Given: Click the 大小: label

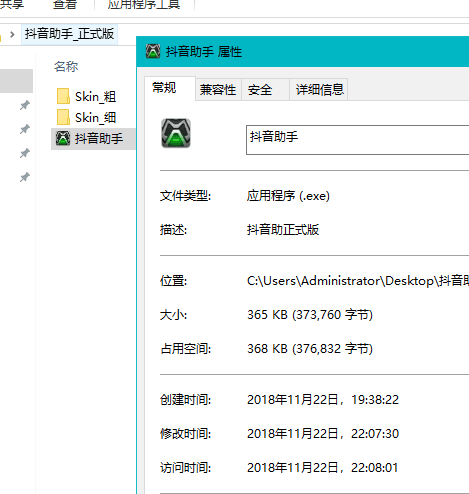Looking at the screenshot, I should click(173, 315).
